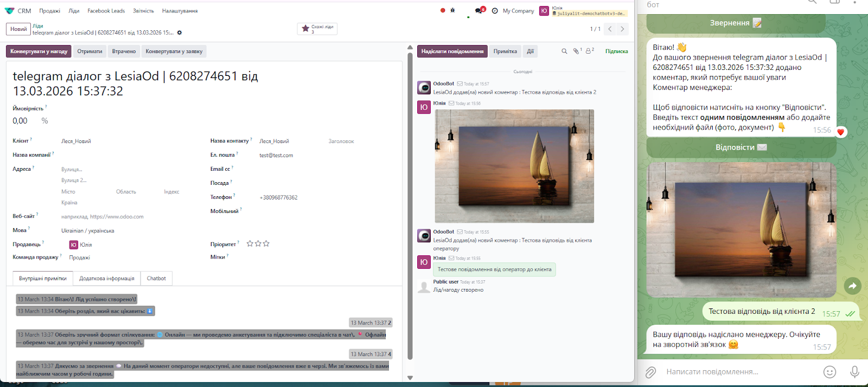Viewport: 868px width, 387px height.
Task: Open the Звітність menu
Action: pos(143,11)
